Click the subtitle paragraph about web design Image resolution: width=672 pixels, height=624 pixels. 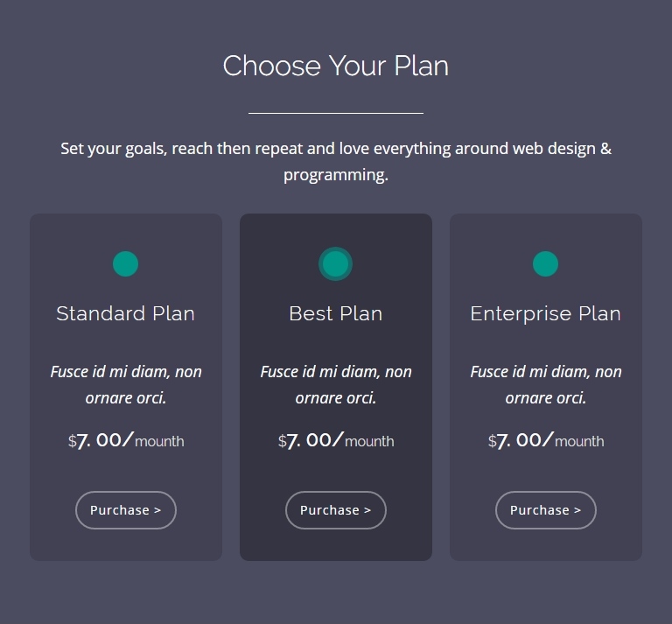click(336, 161)
